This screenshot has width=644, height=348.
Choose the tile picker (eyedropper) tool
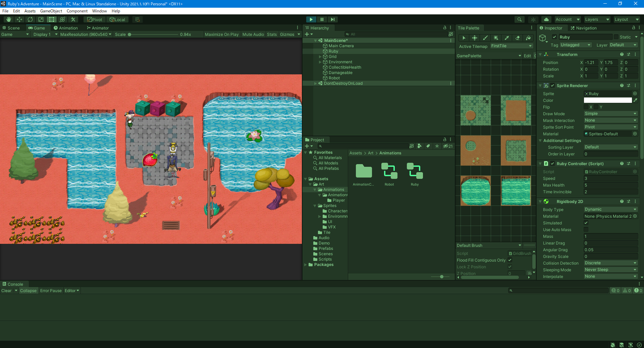point(507,38)
